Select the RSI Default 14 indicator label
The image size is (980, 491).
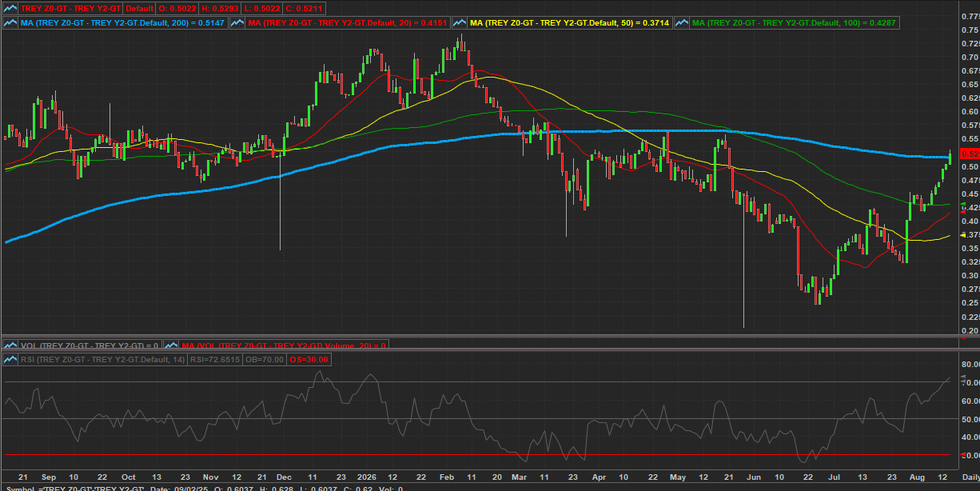pos(103,360)
